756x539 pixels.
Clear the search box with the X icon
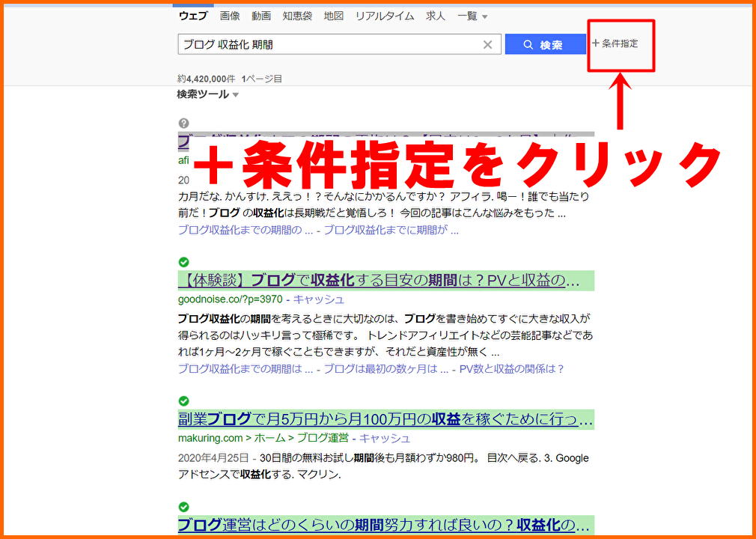click(487, 45)
